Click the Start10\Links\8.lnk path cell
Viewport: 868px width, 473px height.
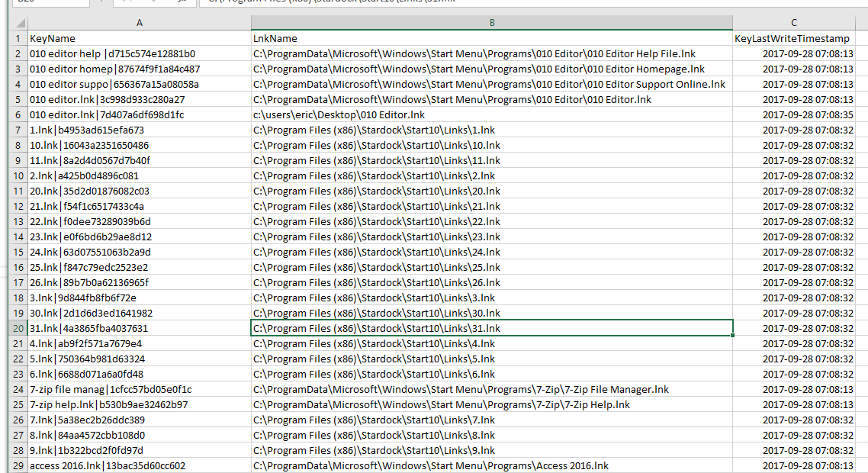click(491, 435)
